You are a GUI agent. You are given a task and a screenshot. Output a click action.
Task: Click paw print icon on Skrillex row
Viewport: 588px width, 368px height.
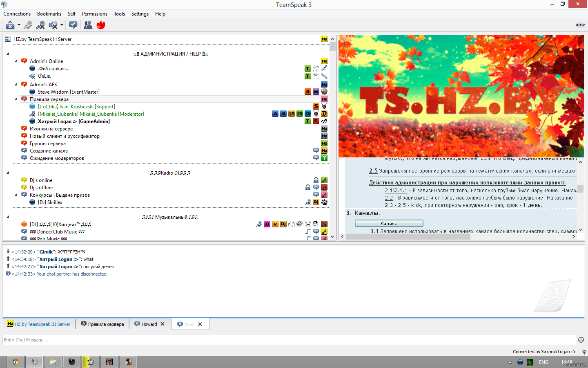[324, 202]
